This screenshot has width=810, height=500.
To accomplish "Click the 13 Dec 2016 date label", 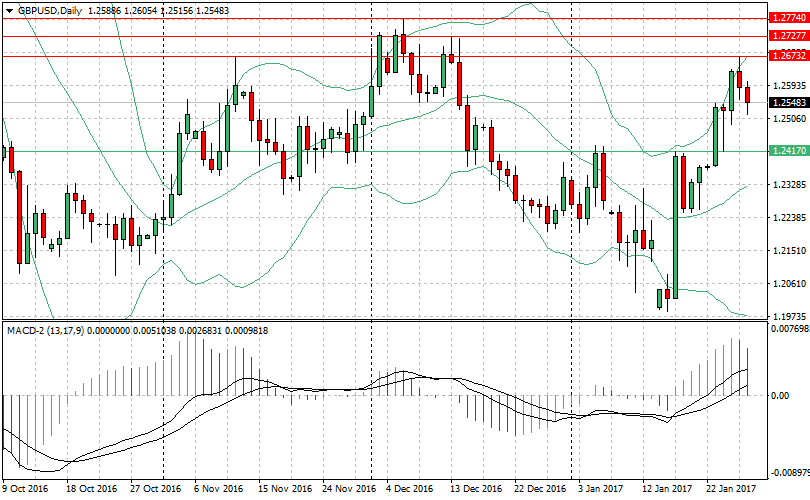I will pos(476,489).
